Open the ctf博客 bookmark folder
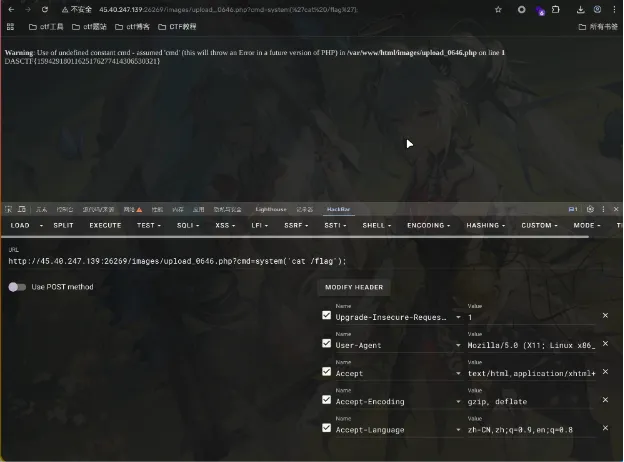 click(x=132, y=27)
